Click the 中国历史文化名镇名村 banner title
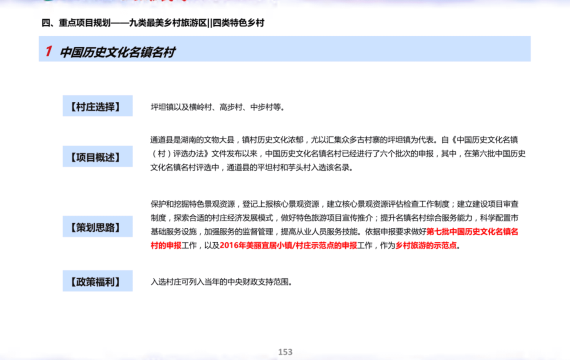The image size is (570, 360). (117, 52)
